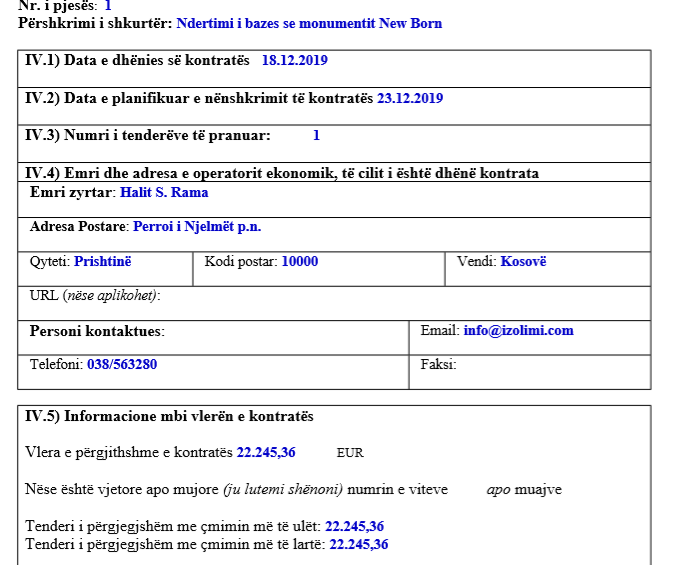
Task: Select country value Kosovë
Action: 523,261
